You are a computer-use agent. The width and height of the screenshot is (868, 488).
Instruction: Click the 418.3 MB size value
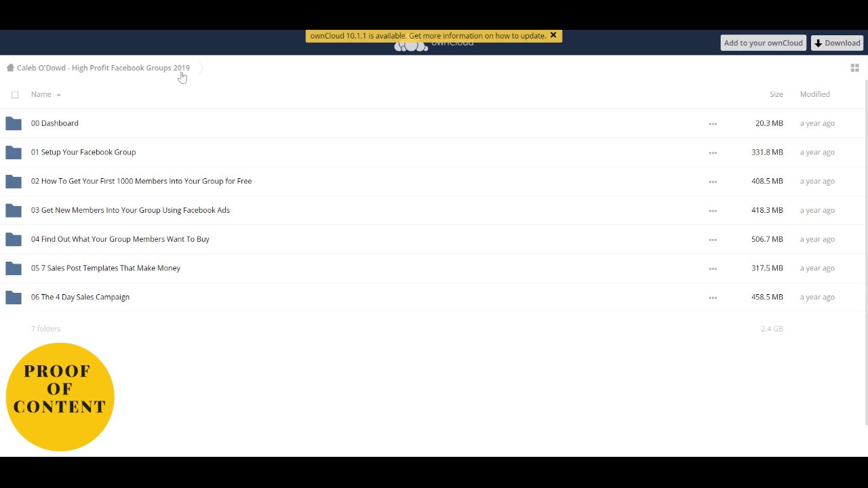tap(767, 210)
